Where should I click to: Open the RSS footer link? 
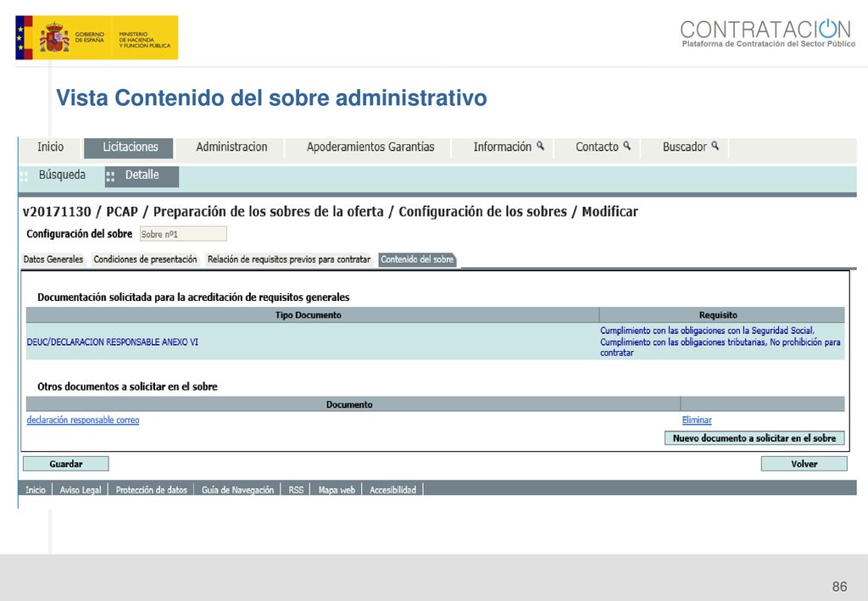click(x=296, y=490)
